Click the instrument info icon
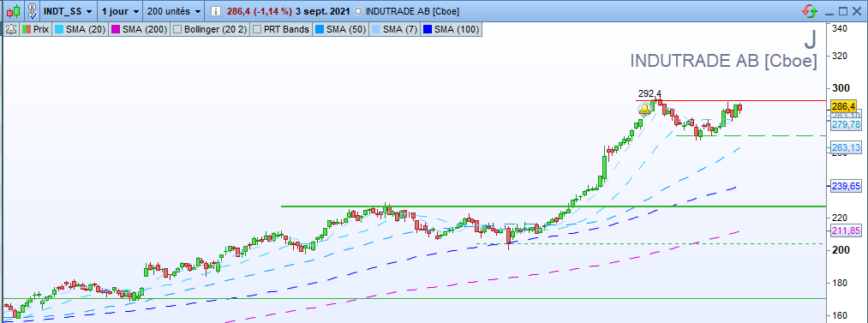Image resolution: width=868 pixels, height=323 pixels. pyautogui.click(x=216, y=11)
